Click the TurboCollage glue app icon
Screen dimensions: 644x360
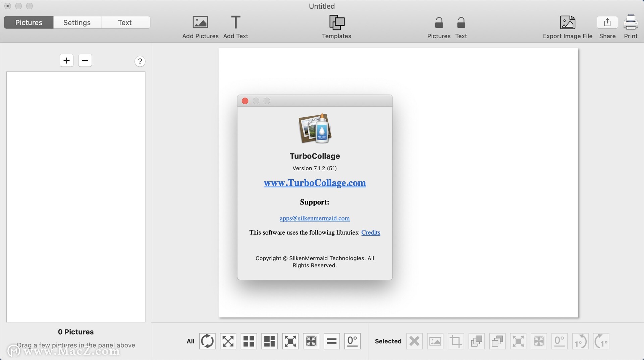tap(315, 129)
